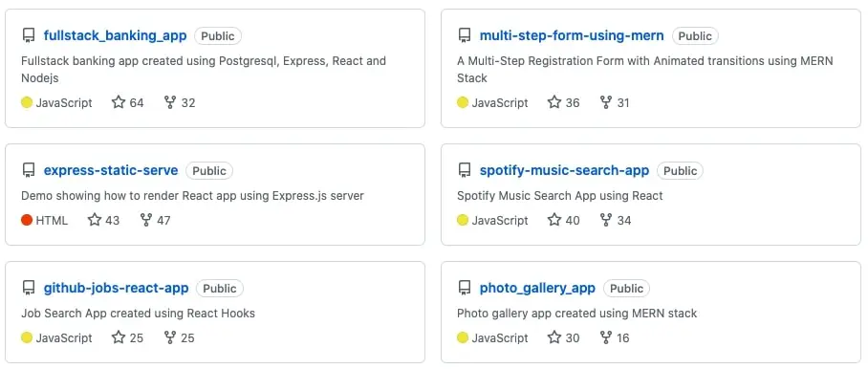Click the yellow JavaScript dot on photo_gallery_app

tap(463, 337)
